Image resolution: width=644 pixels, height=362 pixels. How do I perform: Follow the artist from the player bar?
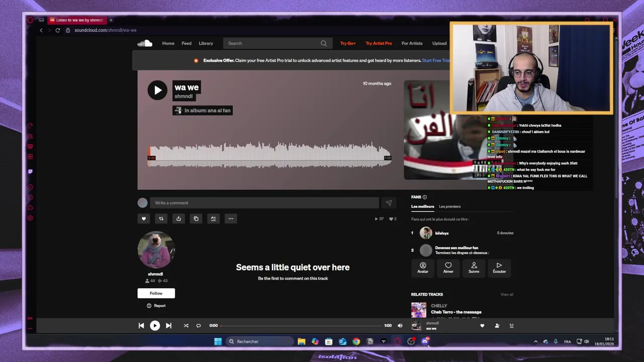pyautogui.click(x=497, y=326)
